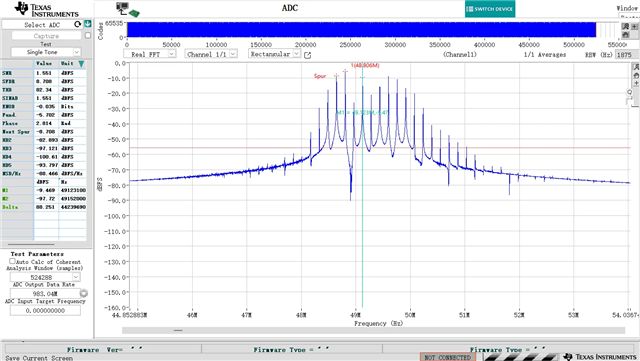Click the M1 frequency value 49123100
The height and width of the screenshot is (361, 640).
pyautogui.click(x=72, y=190)
